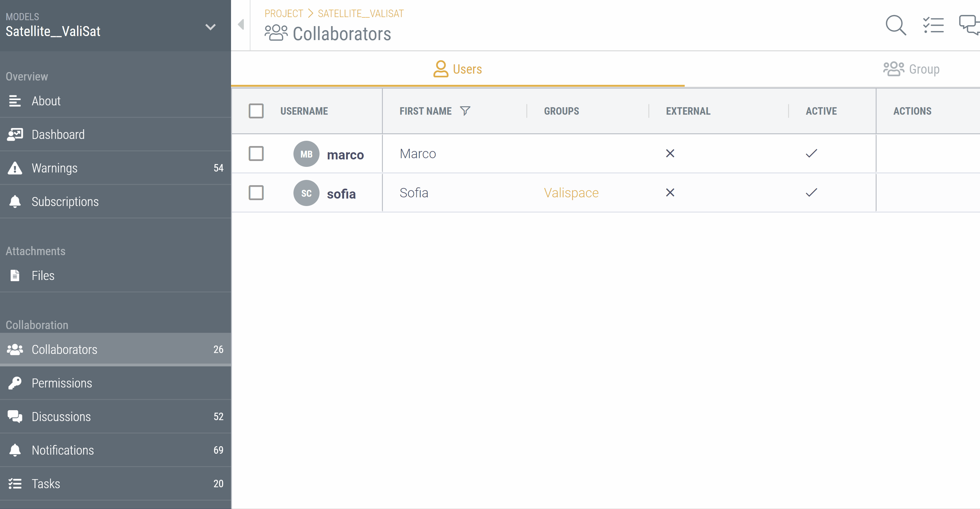Switch to the Group tab
This screenshot has width=980, height=509.
911,69
